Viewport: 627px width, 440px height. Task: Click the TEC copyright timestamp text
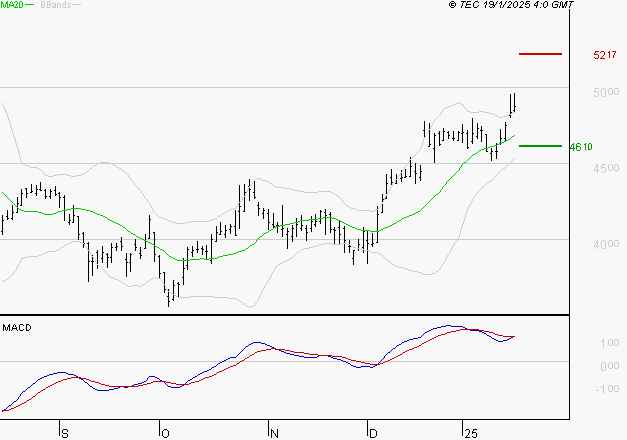511,4
